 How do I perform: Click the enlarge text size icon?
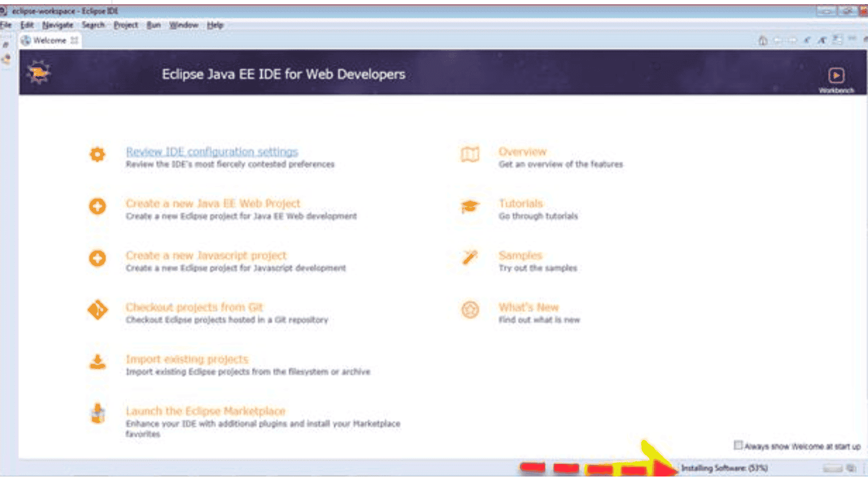[821, 42]
